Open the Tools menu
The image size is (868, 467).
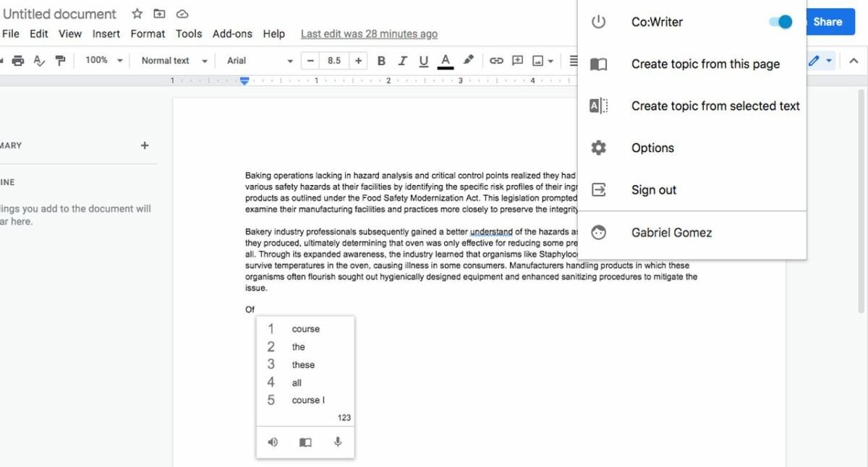189,34
